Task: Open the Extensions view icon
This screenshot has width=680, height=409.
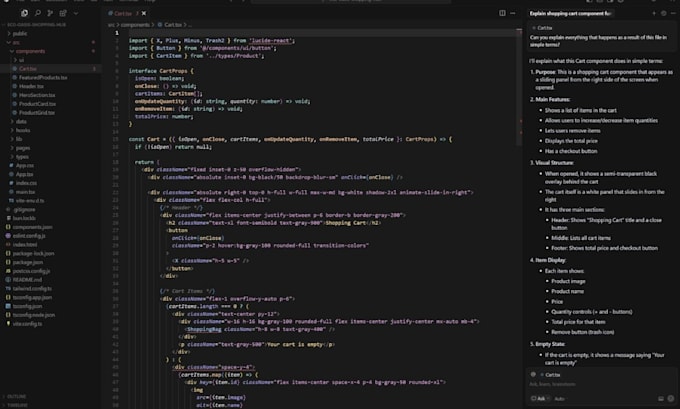Action: (x=63, y=13)
